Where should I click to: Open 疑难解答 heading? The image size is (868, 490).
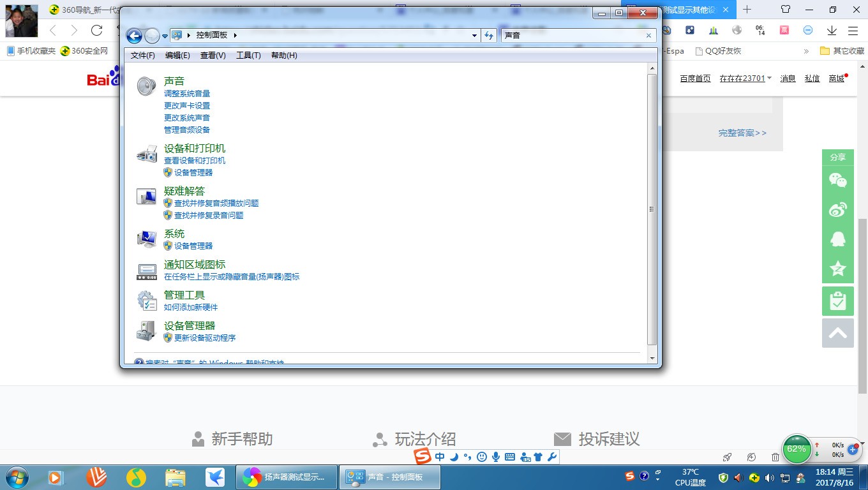click(184, 191)
